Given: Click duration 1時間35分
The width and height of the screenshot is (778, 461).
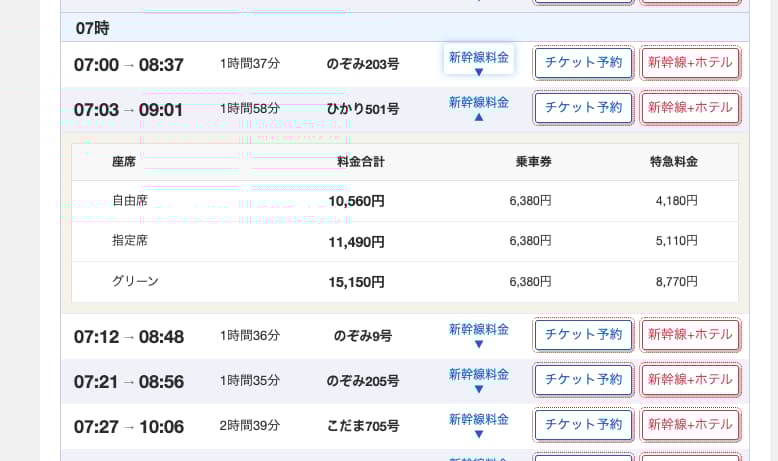Looking at the screenshot, I should (x=250, y=381).
